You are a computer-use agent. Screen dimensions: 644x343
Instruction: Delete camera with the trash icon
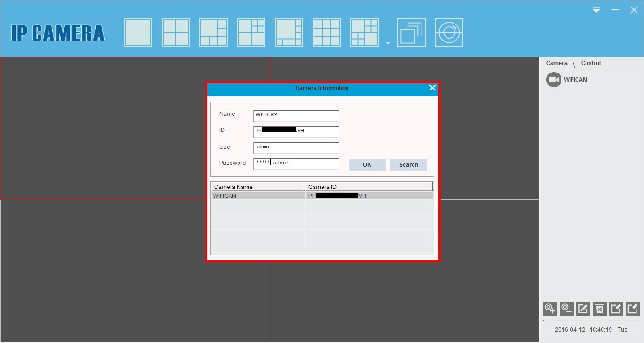(599, 309)
